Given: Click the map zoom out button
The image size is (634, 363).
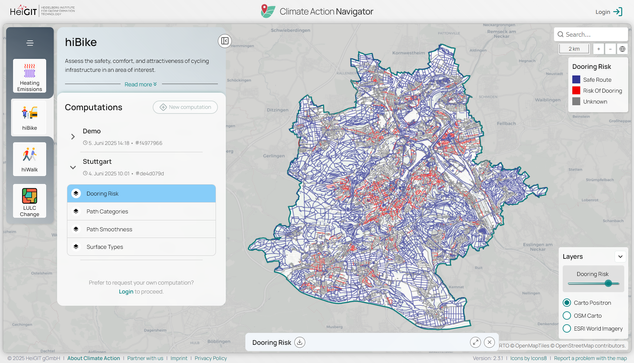Looking at the screenshot, I should click(x=610, y=49).
